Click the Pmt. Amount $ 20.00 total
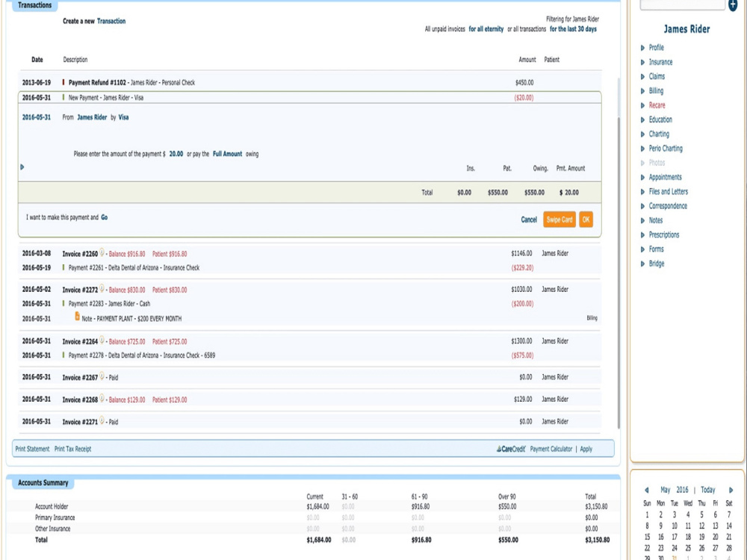The image size is (747, 560). click(568, 193)
